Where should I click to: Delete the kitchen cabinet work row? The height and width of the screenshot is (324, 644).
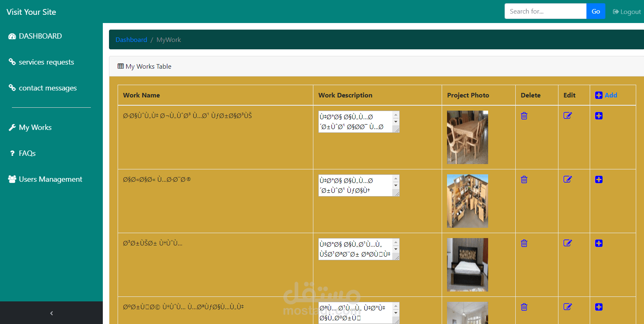pyautogui.click(x=524, y=180)
